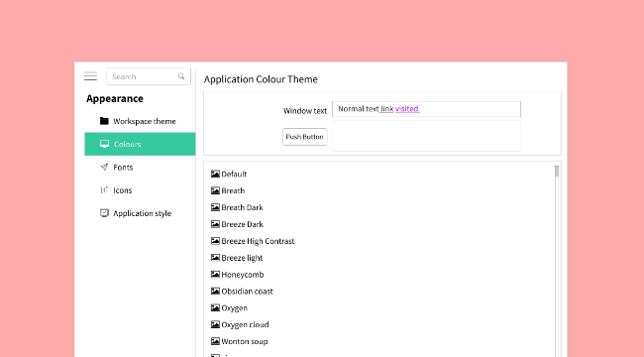Click the 'link' preview text

pos(386,108)
